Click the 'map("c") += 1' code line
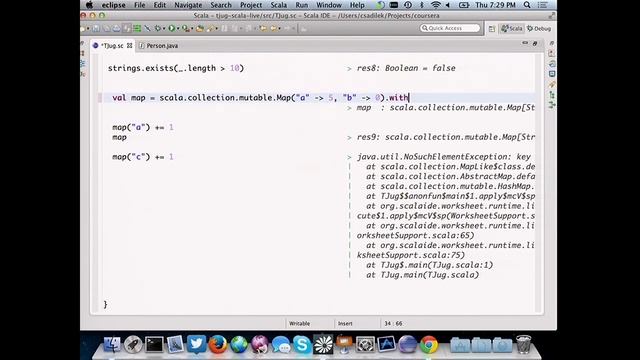The image size is (640, 360). (143, 157)
